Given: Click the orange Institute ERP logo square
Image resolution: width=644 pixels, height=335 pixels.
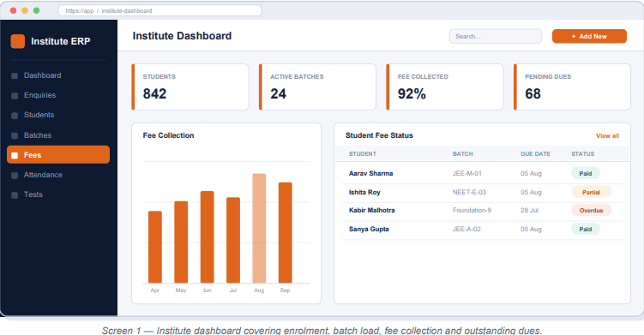Looking at the screenshot, I should (x=18, y=41).
